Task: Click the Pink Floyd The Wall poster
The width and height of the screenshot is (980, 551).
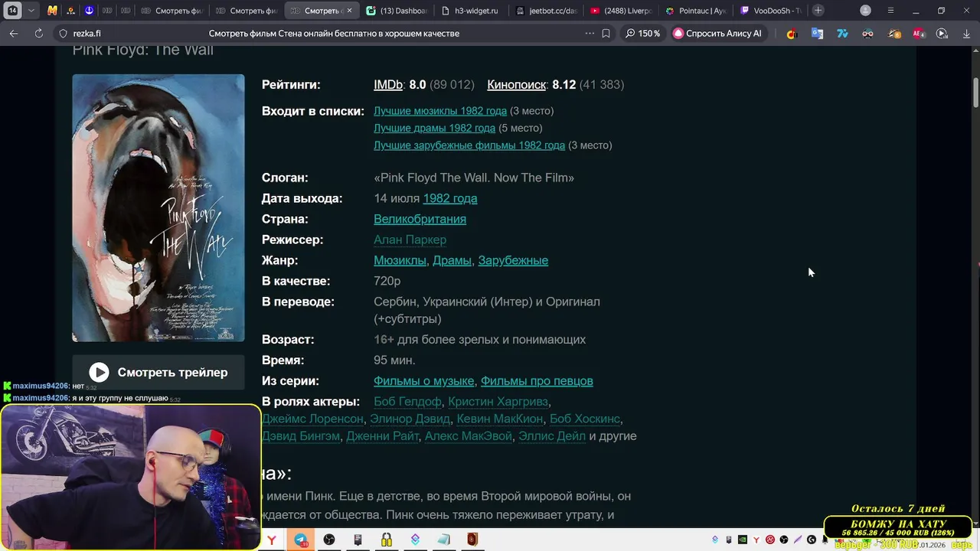Action: coord(158,208)
